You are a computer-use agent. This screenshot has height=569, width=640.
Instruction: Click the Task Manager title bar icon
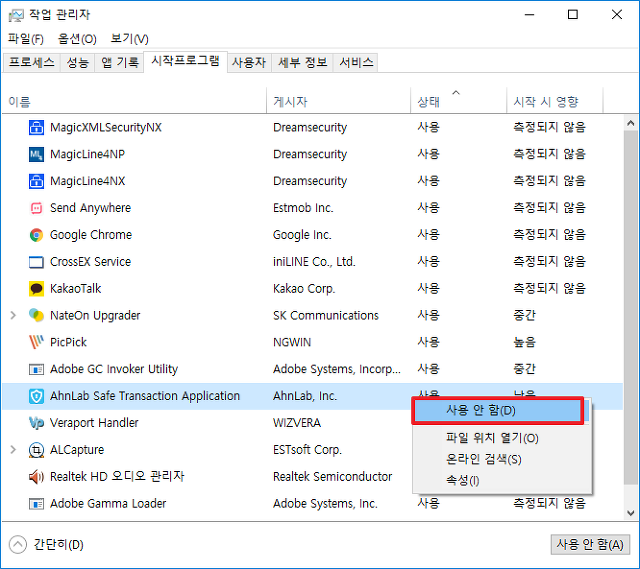point(16,15)
